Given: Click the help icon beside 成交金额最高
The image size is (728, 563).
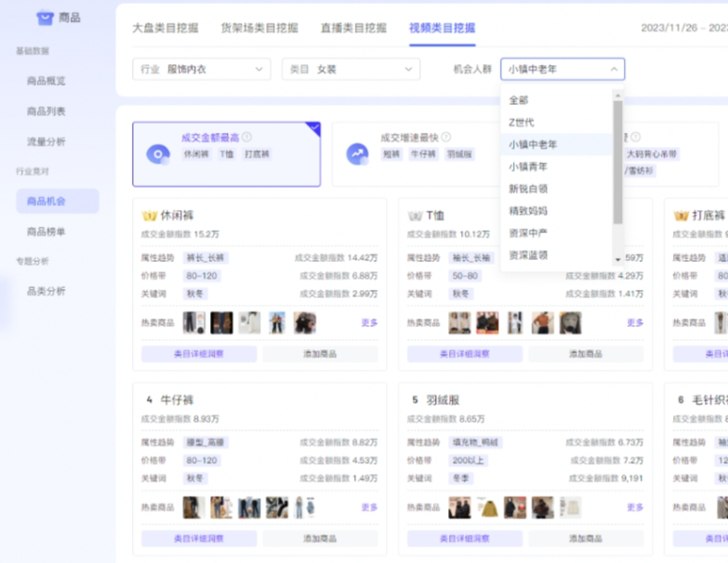Looking at the screenshot, I should click(247, 137).
